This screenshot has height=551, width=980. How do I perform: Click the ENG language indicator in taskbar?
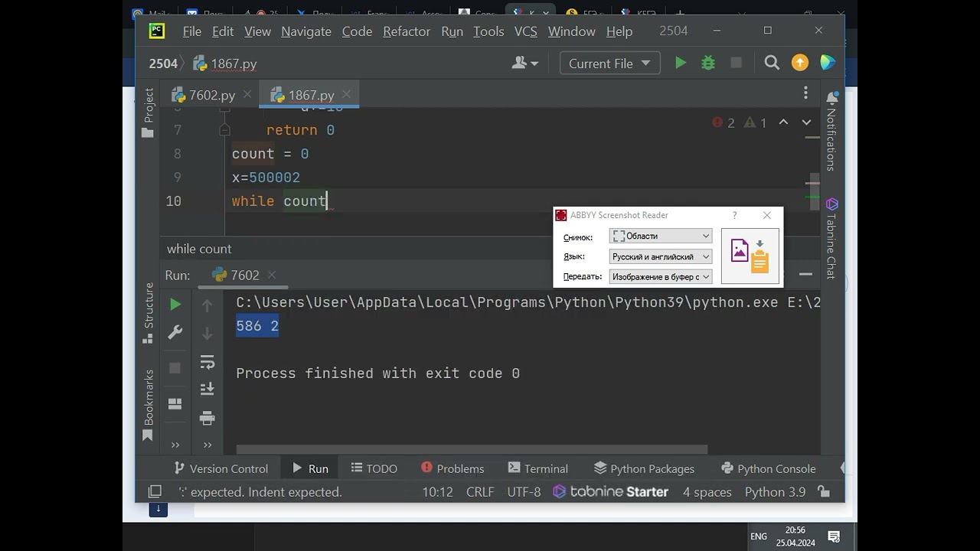(759, 536)
